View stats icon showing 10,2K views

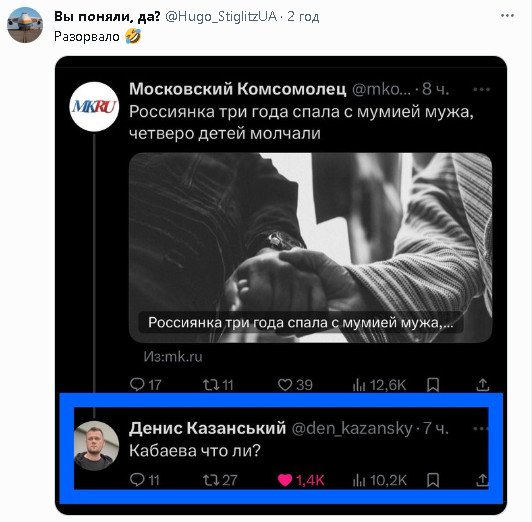[359, 480]
